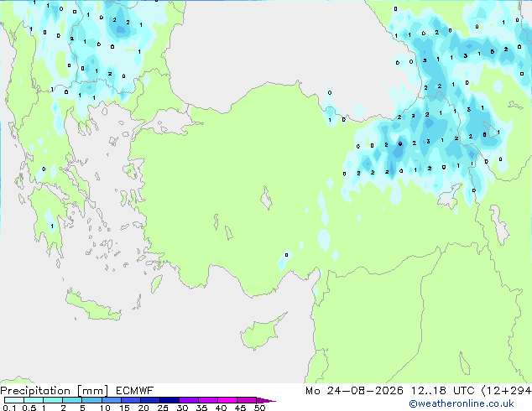Click the legend scale label '15'
Screen dimensions: 532x411
(x=124, y=408)
